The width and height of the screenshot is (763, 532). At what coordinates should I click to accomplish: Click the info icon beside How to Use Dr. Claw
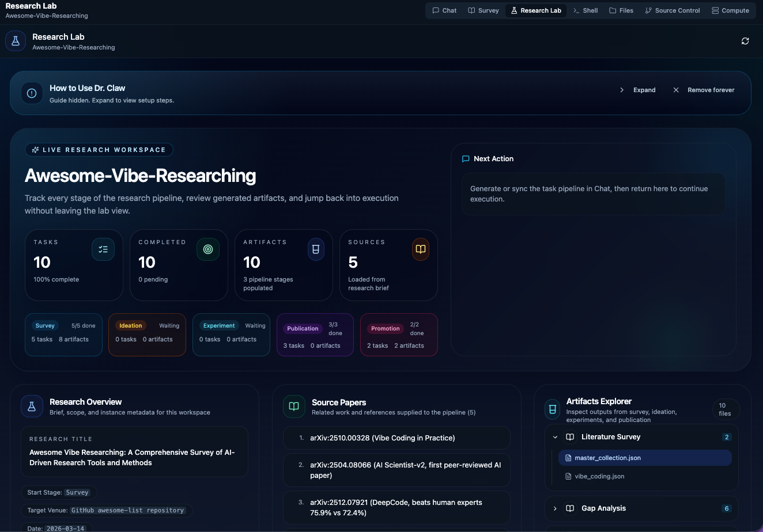[32, 93]
